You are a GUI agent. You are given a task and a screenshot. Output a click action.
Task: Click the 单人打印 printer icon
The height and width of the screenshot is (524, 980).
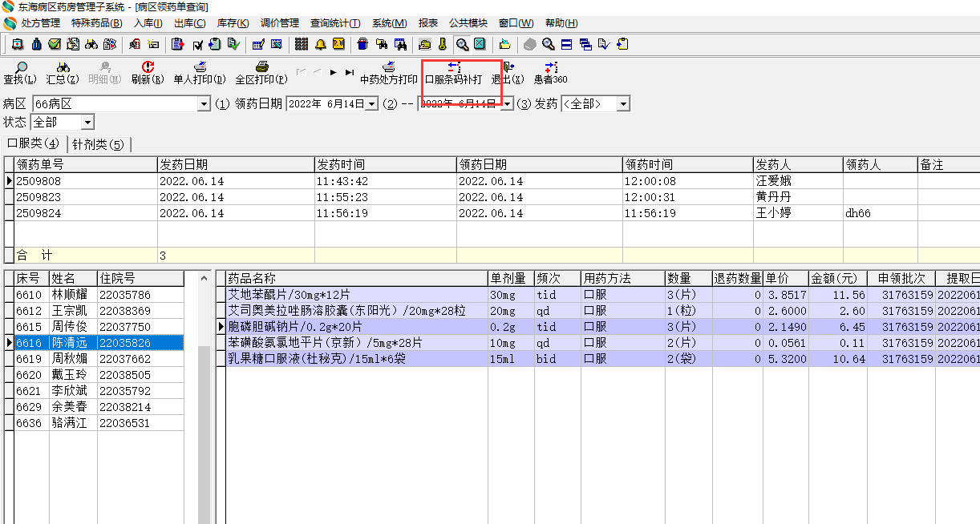(200, 68)
